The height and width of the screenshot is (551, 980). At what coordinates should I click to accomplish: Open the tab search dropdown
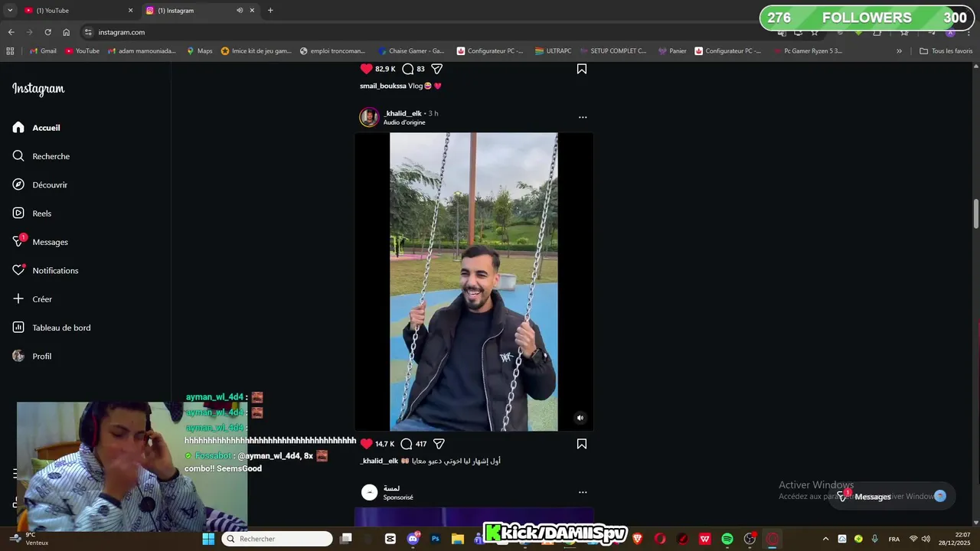(10, 11)
